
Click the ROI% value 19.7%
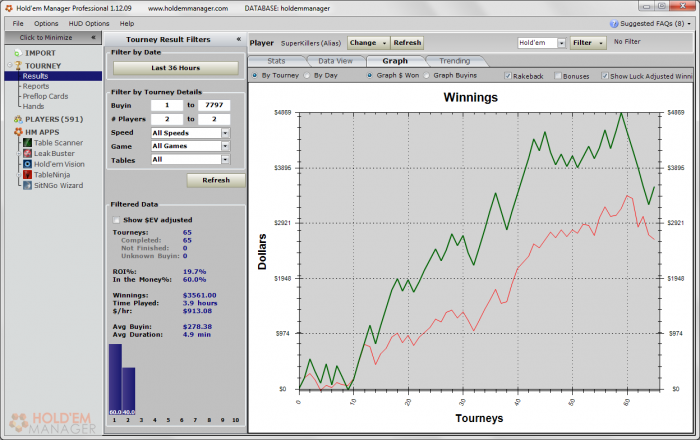(x=194, y=272)
